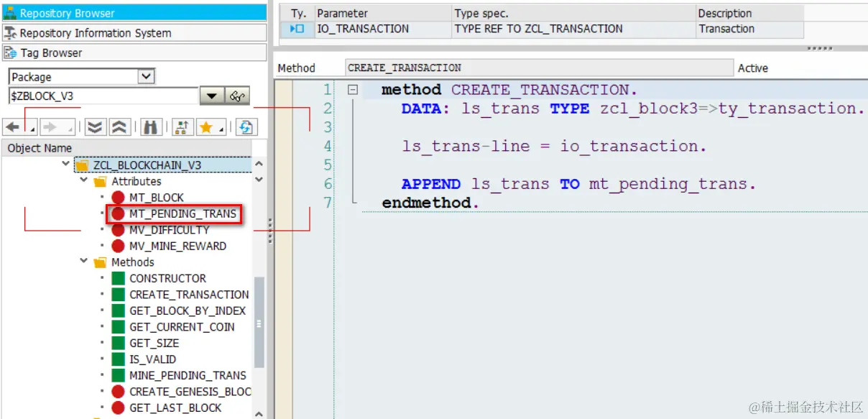Click the Description column header
The width and height of the screenshot is (868, 419).
[x=749, y=13]
